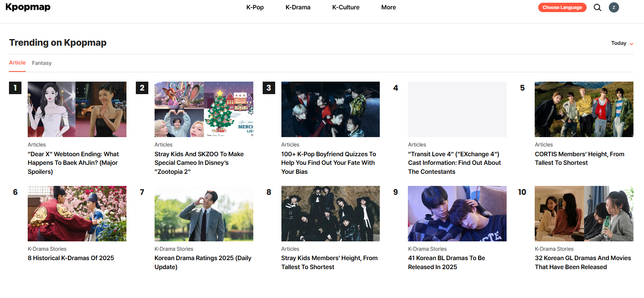Switch to the Fantasy tab
This screenshot has width=644, height=298.
pyautogui.click(x=42, y=63)
